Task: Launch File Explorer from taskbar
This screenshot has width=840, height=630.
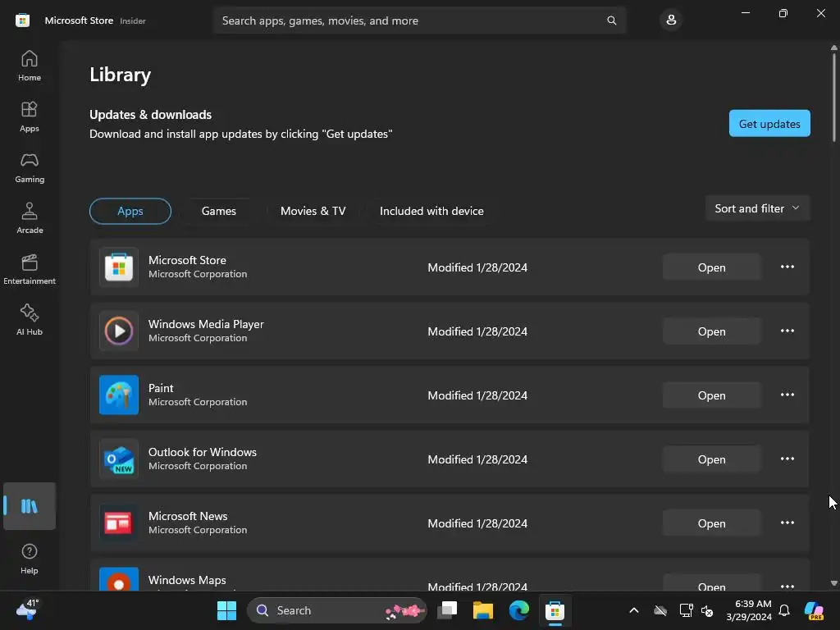Action: 482,610
